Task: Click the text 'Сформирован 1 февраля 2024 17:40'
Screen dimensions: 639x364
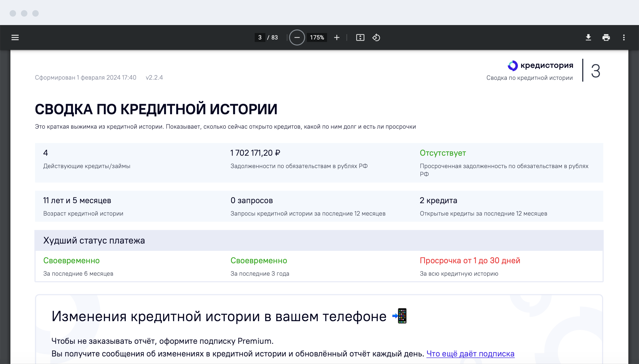Action: point(86,77)
